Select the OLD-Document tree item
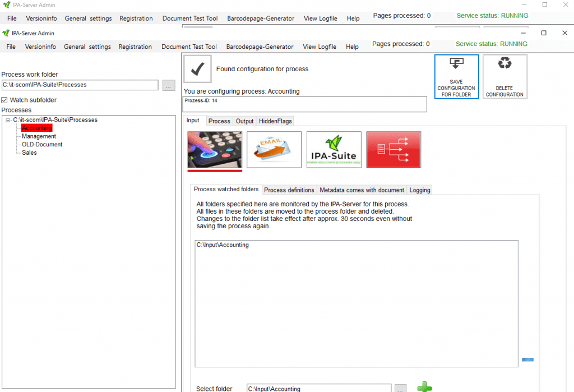Image resolution: width=574 pixels, height=392 pixels. tap(42, 145)
